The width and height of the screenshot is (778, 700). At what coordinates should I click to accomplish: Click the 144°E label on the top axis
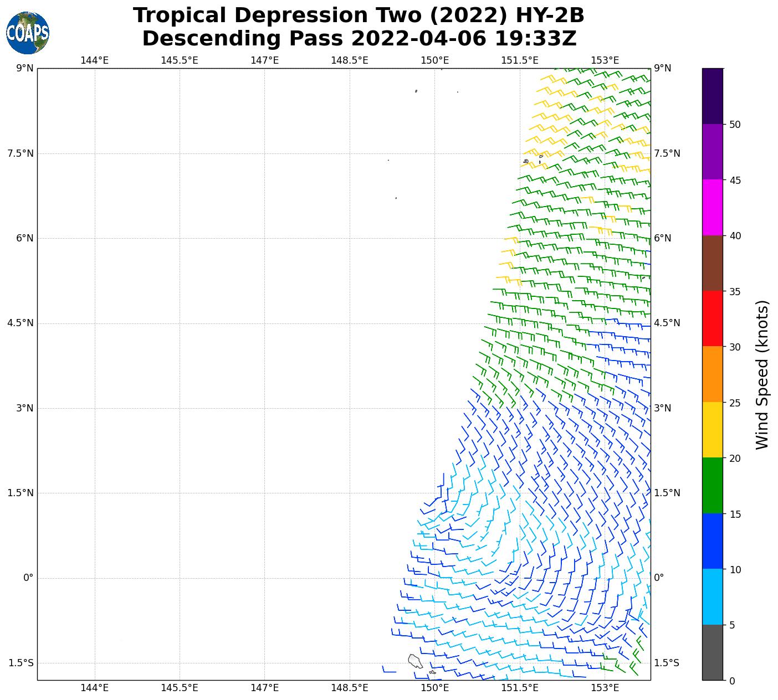click(95, 60)
